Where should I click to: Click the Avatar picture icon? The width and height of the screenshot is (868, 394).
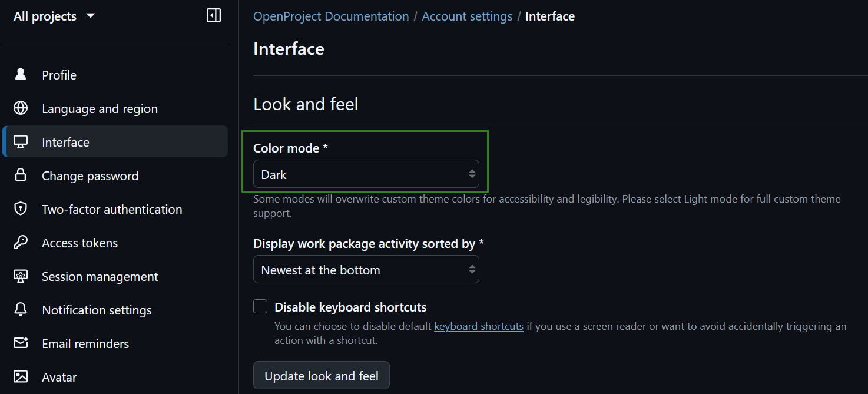[21, 376]
